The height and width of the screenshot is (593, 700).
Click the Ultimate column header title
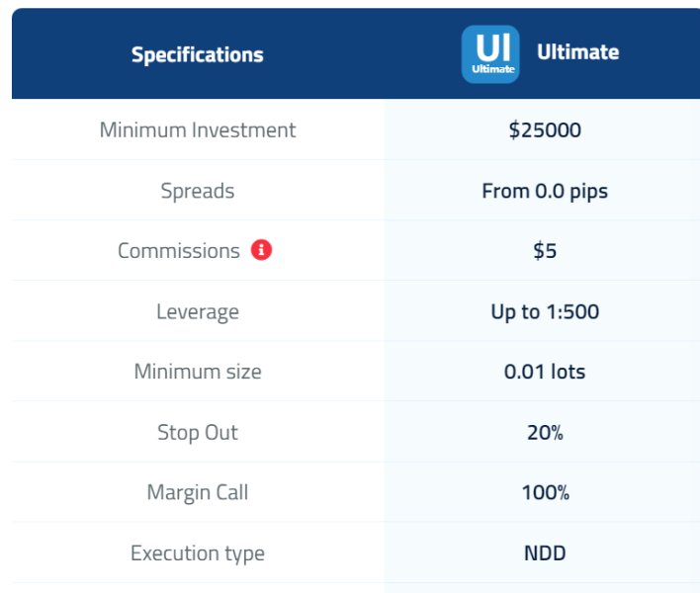[x=577, y=52]
